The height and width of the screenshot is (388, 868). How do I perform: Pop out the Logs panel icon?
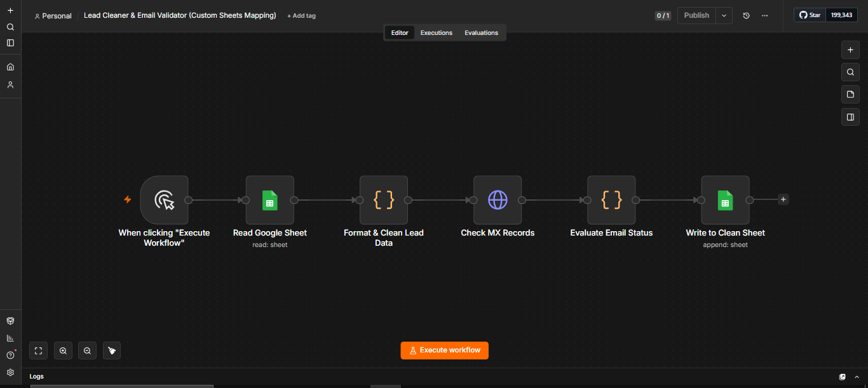[843, 377]
